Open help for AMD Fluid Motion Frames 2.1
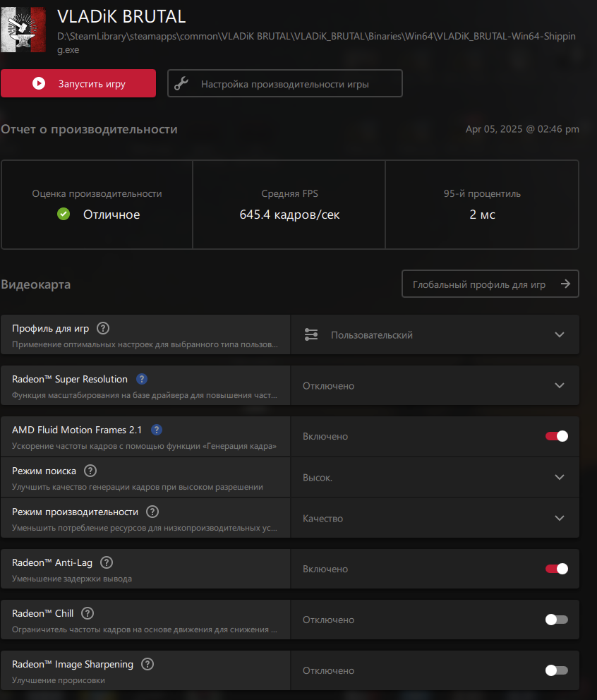 tap(156, 430)
